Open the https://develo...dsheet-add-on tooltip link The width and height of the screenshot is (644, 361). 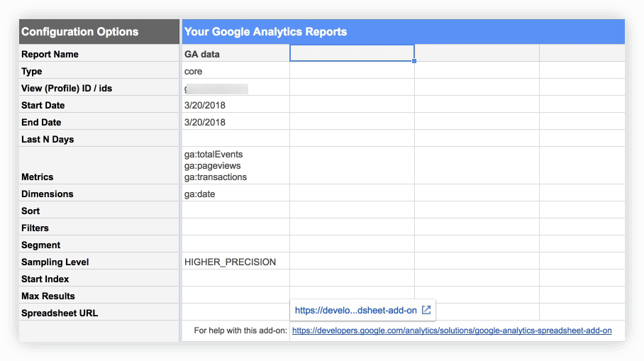(x=355, y=311)
